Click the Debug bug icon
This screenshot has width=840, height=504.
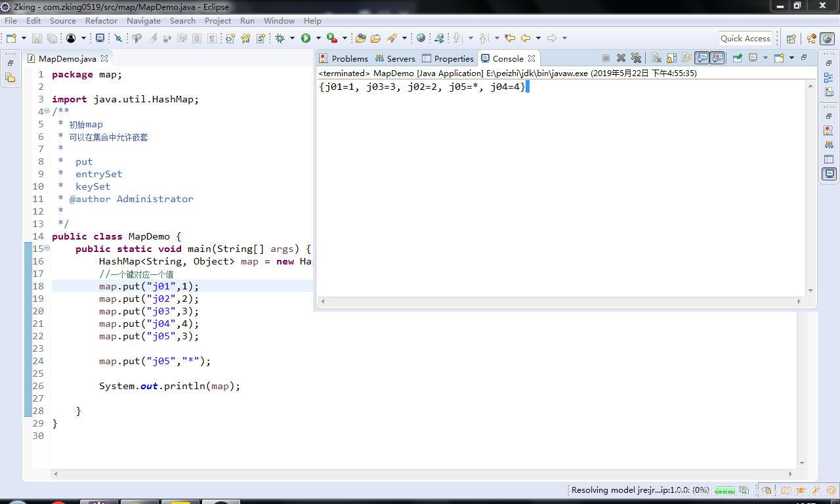(280, 38)
